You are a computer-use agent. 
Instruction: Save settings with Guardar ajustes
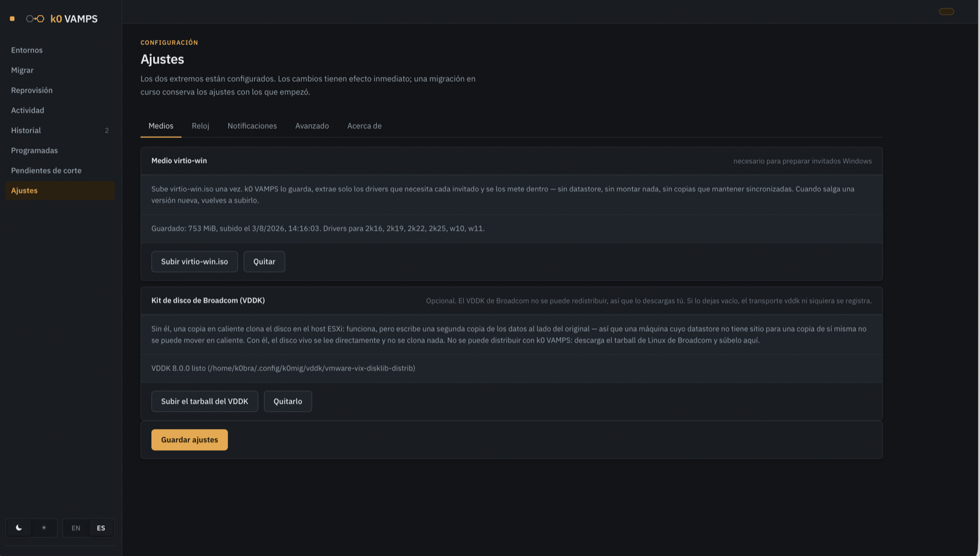pyautogui.click(x=189, y=440)
